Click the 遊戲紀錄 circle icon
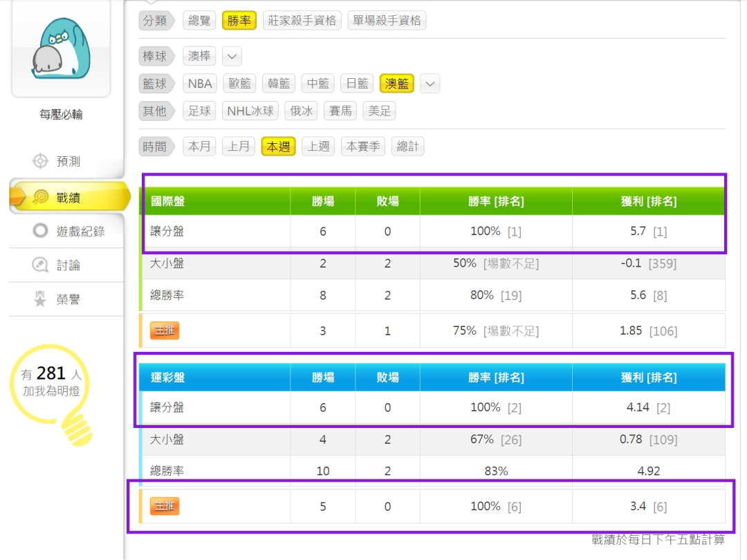The image size is (747, 560). (40, 231)
